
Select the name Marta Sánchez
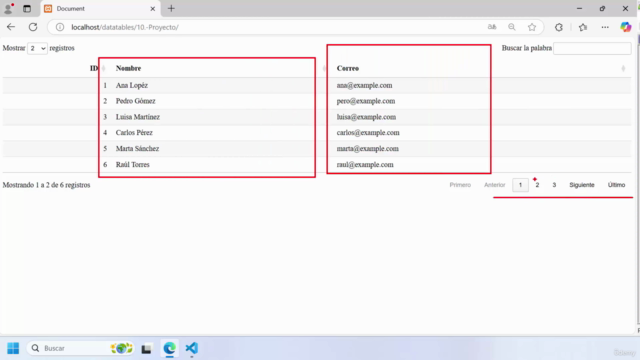pos(137,149)
